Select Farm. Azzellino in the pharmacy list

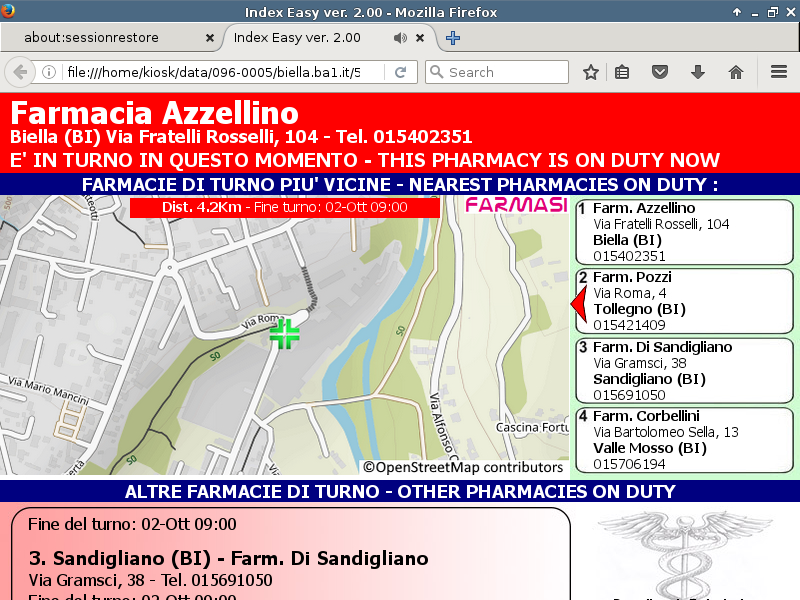click(x=684, y=232)
